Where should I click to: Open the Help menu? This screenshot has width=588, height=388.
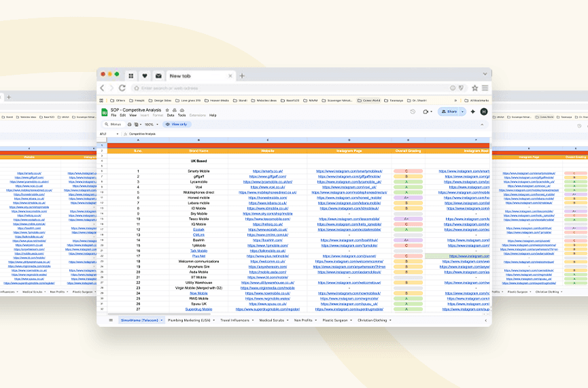[x=213, y=115]
